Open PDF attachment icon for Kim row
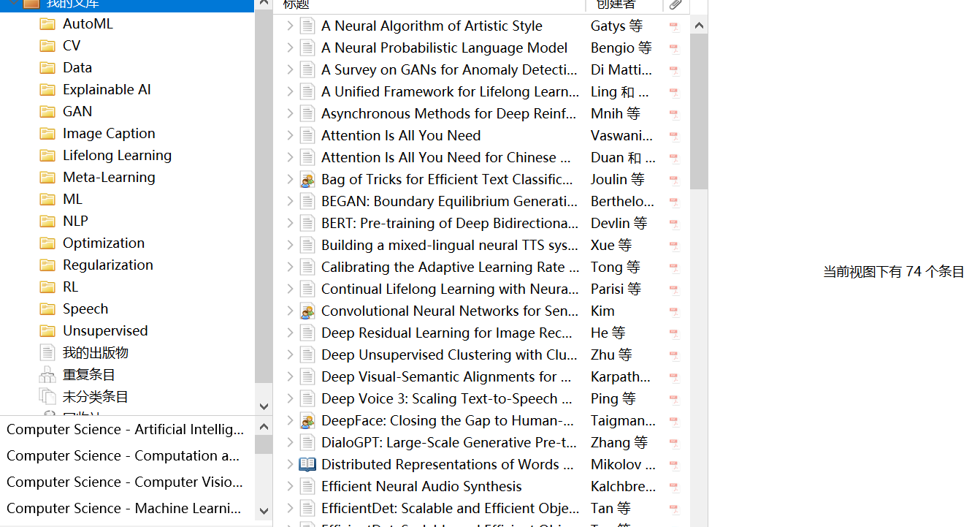This screenshot has width=980, height=527. (x=674, y=312)
